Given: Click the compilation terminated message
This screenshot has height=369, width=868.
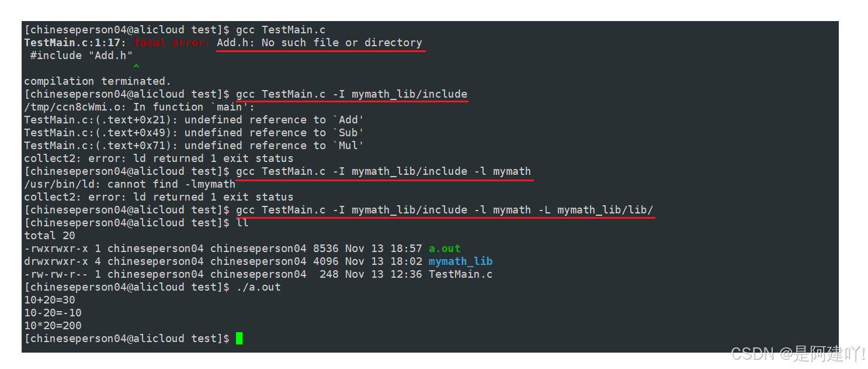Looking at the screenshot, I should [x=98, y=81].
